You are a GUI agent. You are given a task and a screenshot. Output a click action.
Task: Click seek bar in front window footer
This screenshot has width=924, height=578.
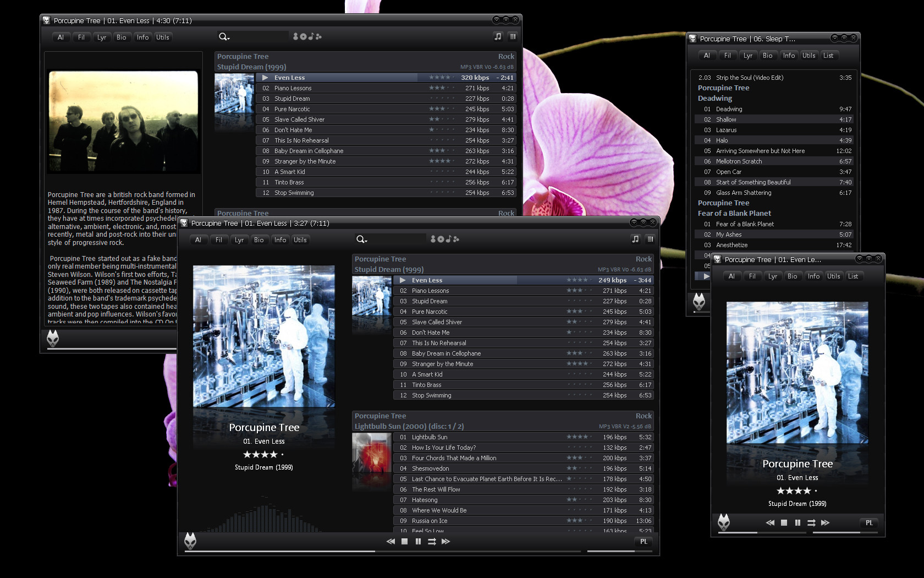[x=383, y=551]
